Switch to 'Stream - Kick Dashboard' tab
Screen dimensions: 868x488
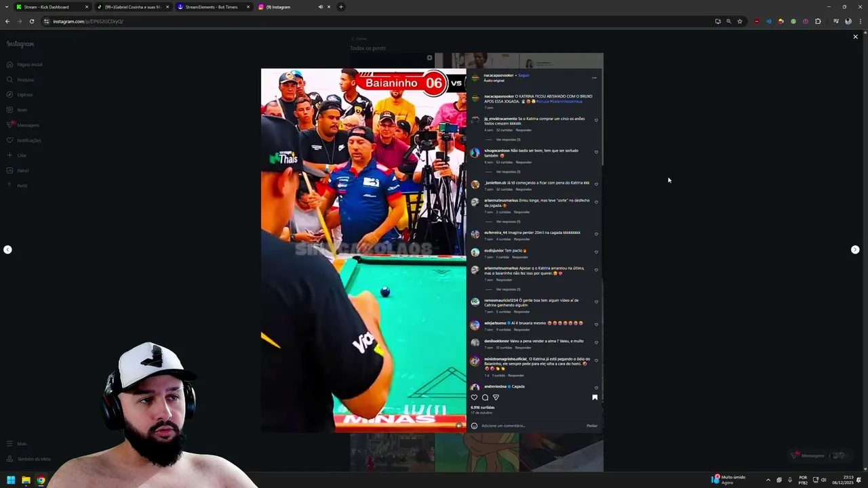pyautogui.click(x=52, y=7)
